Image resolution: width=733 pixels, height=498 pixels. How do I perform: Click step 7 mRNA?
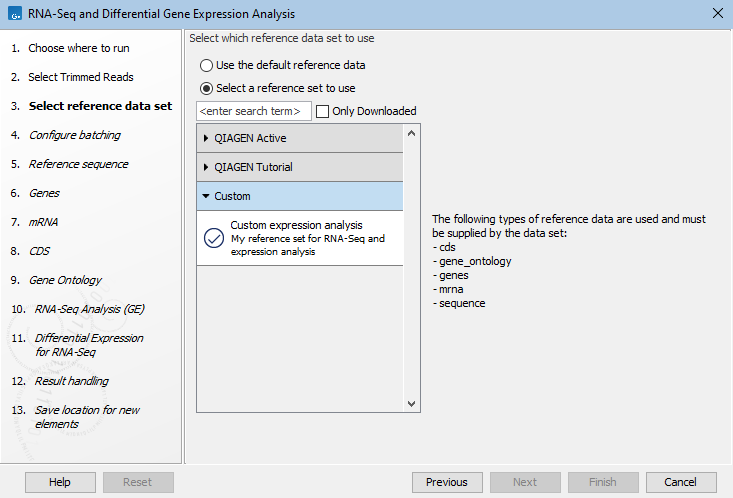[x=43, y=222]
